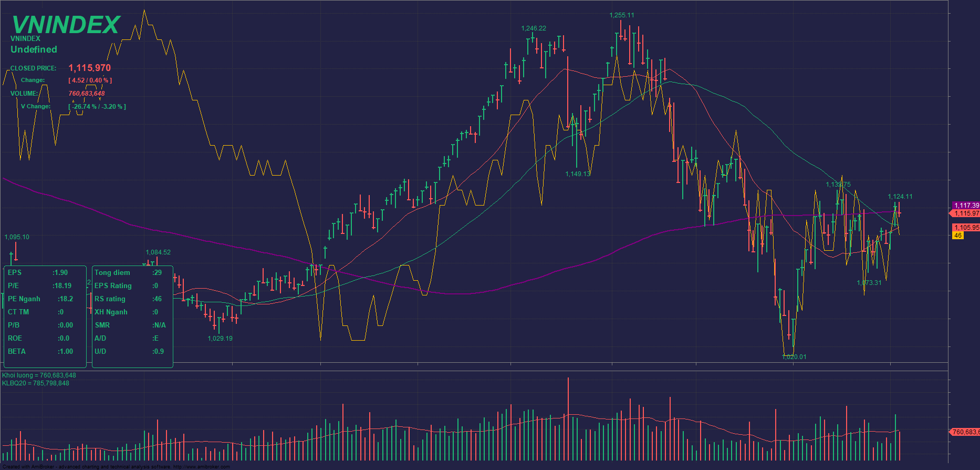The width and height of the screenshot is (980, 470).
Task: Click the SMR value N/A
Action: tap(159, 325)
